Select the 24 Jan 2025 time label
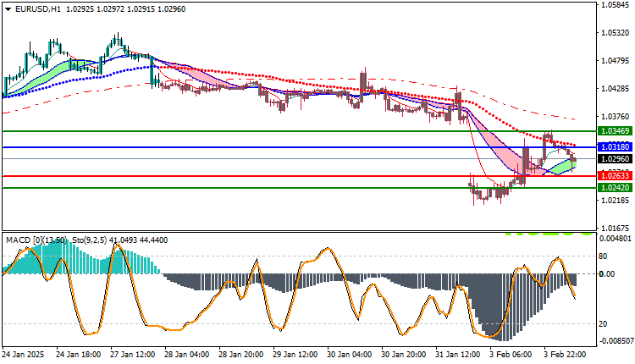The image size is (635, 364). (23, 355)
